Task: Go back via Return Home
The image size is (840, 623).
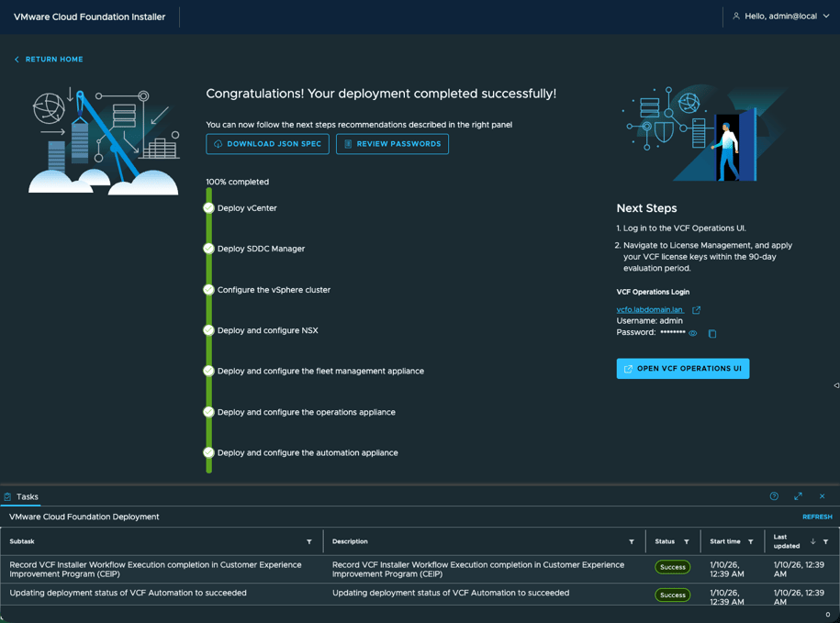Action: (x=49, y=60)
